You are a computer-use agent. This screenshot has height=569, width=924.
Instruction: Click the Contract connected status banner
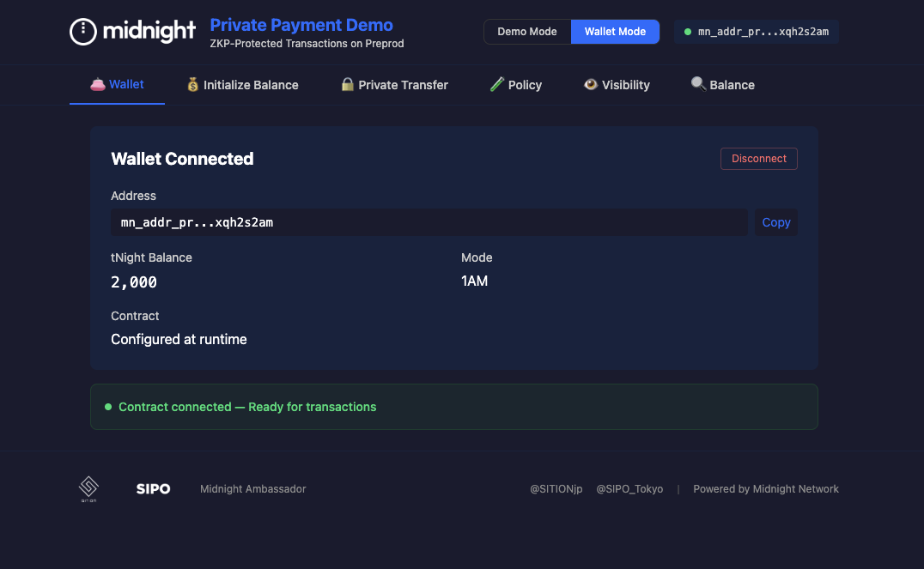(x=453, y=407)
